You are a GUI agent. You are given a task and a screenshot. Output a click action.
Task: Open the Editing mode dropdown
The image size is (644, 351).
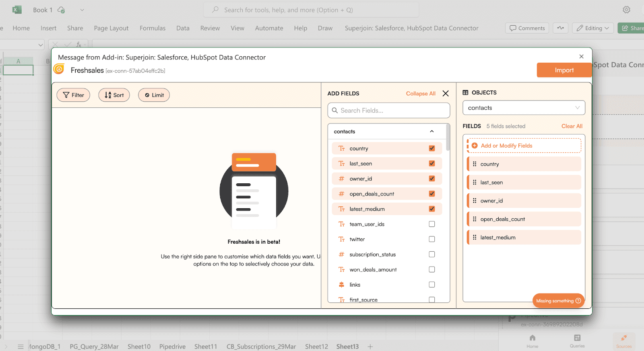click(x=593, y=28)
